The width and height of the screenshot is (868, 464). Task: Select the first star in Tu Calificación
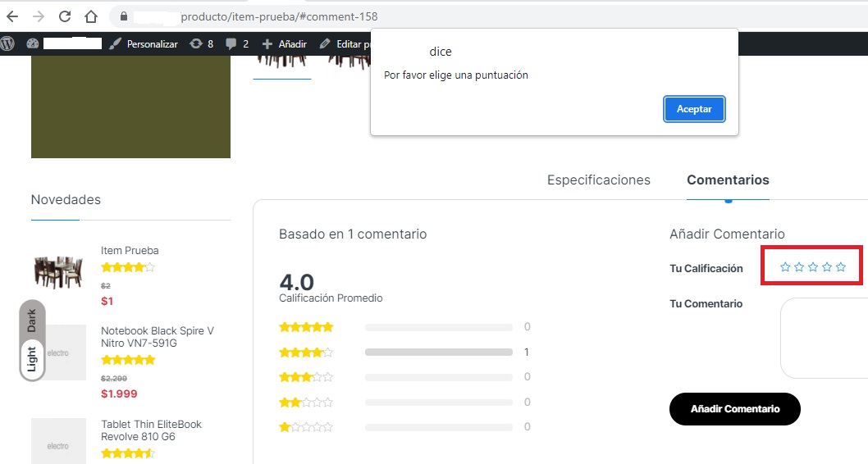click(x=785, y=267)
